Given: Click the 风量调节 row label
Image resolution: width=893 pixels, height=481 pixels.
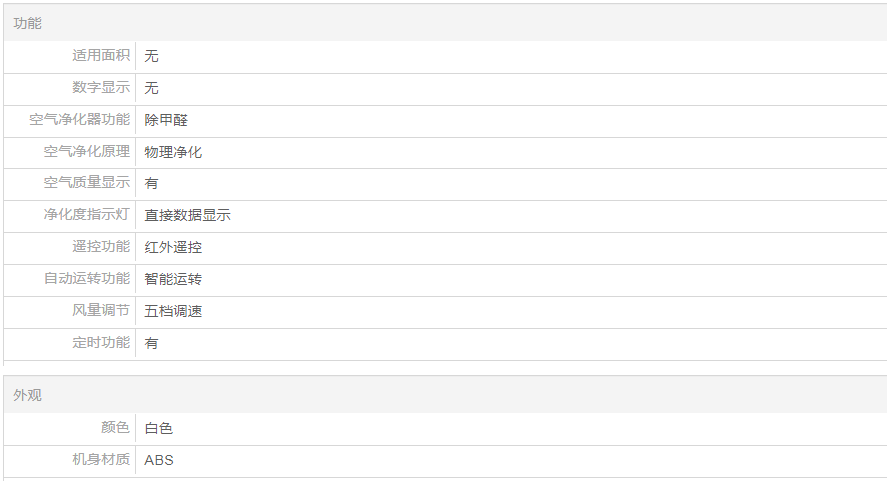Looking at the screenshot, I should (101, 311).
